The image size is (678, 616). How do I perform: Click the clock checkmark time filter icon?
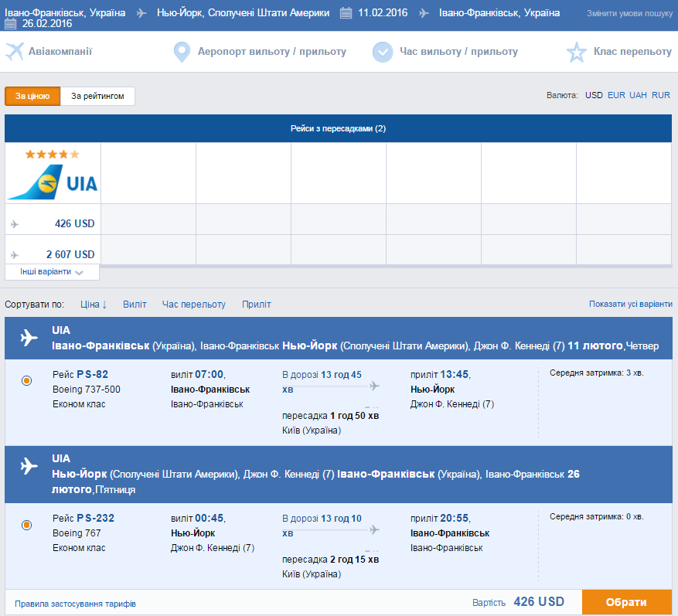[383, 52]
